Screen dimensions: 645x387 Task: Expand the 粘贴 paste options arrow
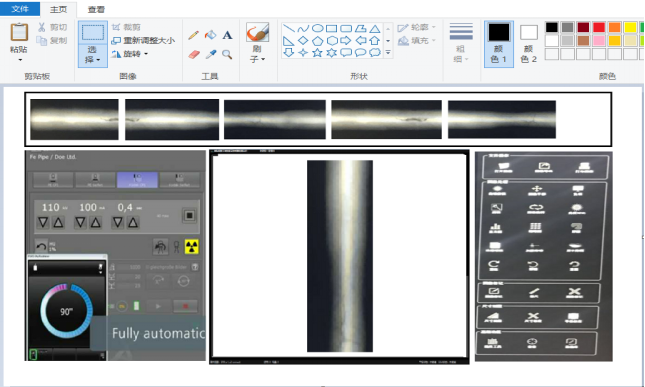20,60
